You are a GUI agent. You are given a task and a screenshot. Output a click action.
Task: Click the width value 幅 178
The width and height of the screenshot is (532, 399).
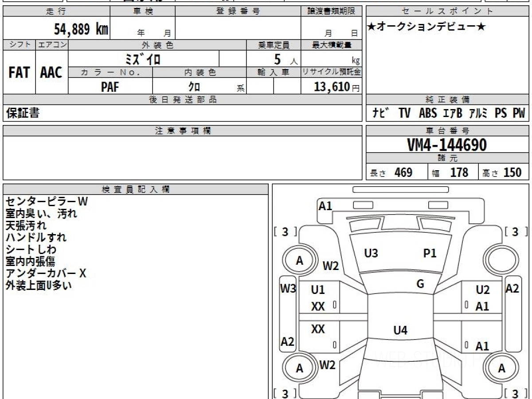pos(450,172)
